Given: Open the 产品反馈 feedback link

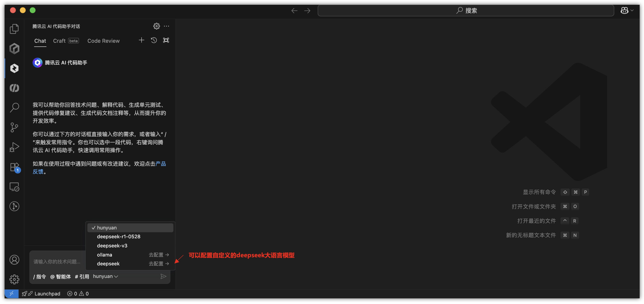Looking at the screenshot, I should point(160,164).
